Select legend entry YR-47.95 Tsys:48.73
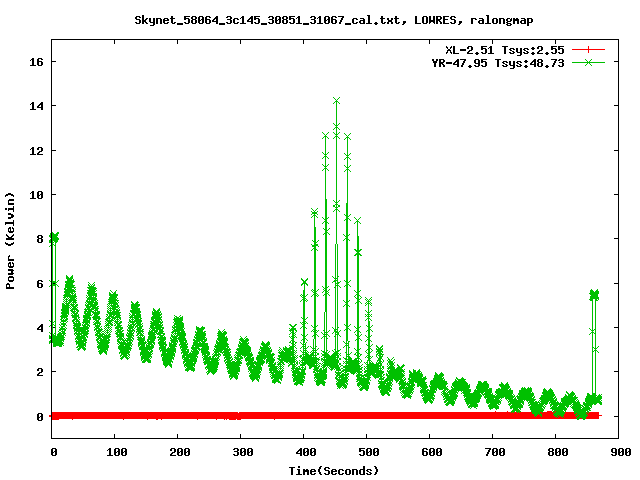 pos(498,63)
